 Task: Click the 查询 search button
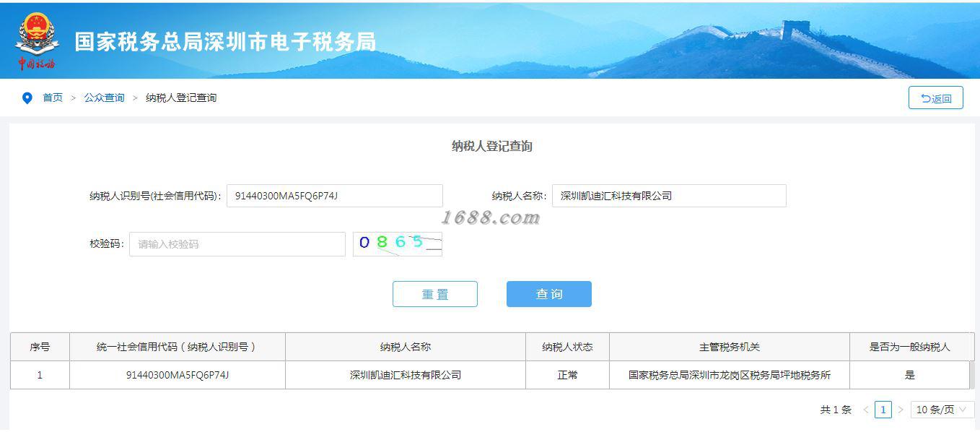click(549, 294)
